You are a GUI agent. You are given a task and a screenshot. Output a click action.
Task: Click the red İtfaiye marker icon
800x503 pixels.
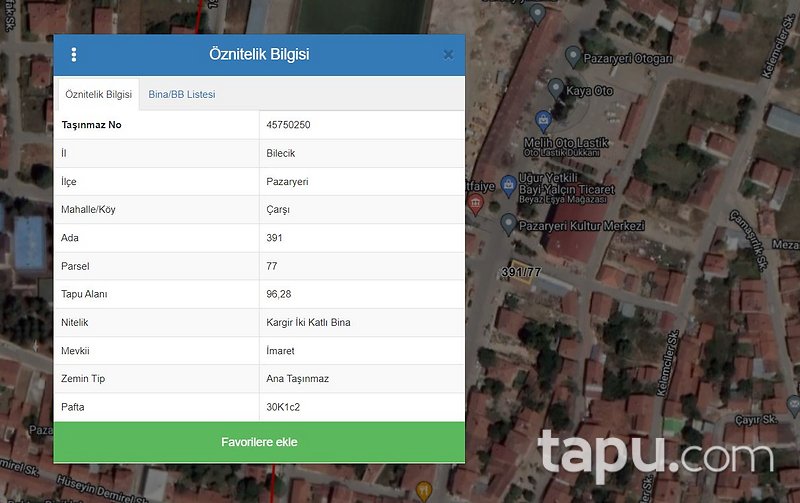(x=476, y=205)
